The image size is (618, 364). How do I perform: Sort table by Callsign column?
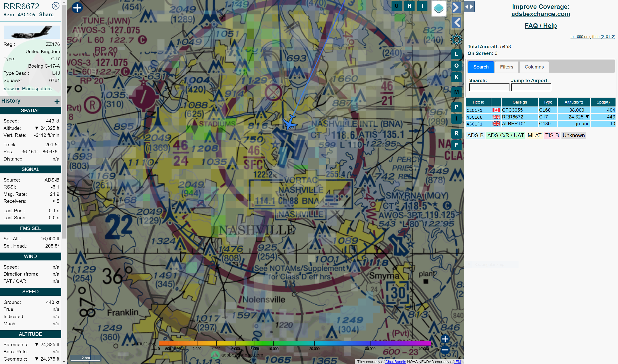coord(519,102)
